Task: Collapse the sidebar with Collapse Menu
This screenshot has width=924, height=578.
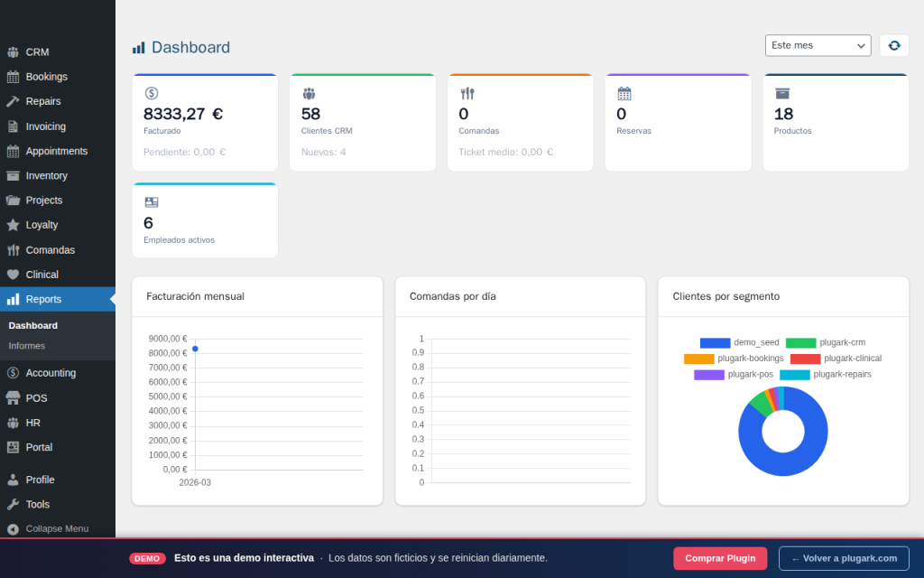Action: click(x=56, y=529)
